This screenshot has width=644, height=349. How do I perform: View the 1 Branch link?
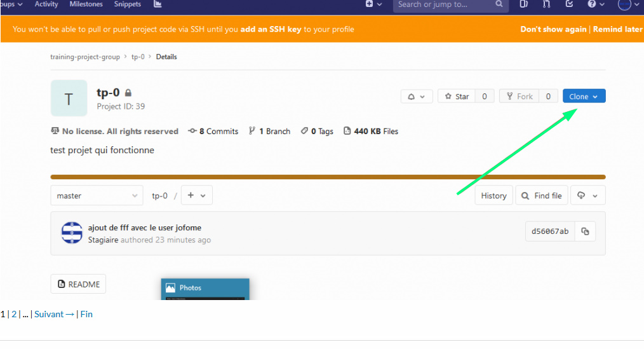269,131
